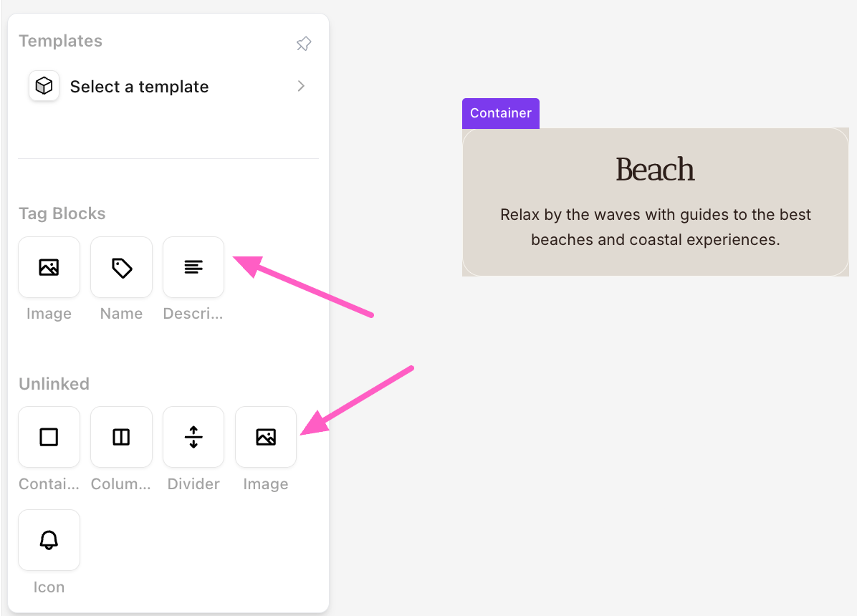Add the Image block from Tag Blocks
This screenshot has height=616, width=857.
pos(49,267)
